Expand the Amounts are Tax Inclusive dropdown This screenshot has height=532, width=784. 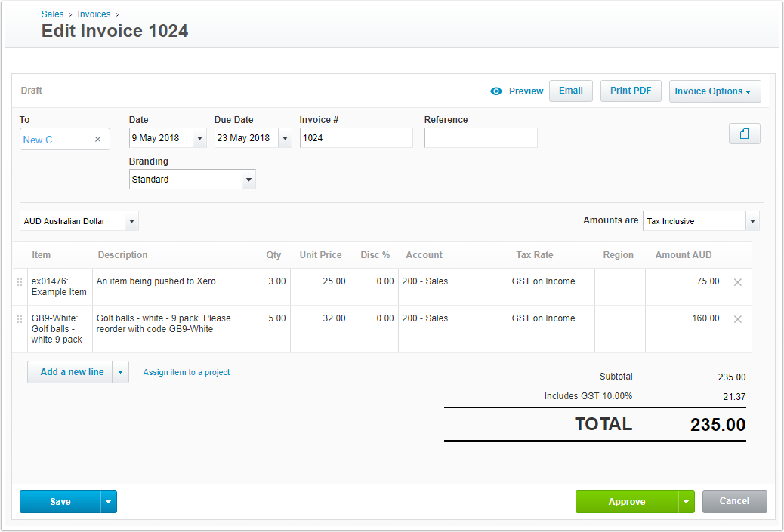[x=752, y=221]
